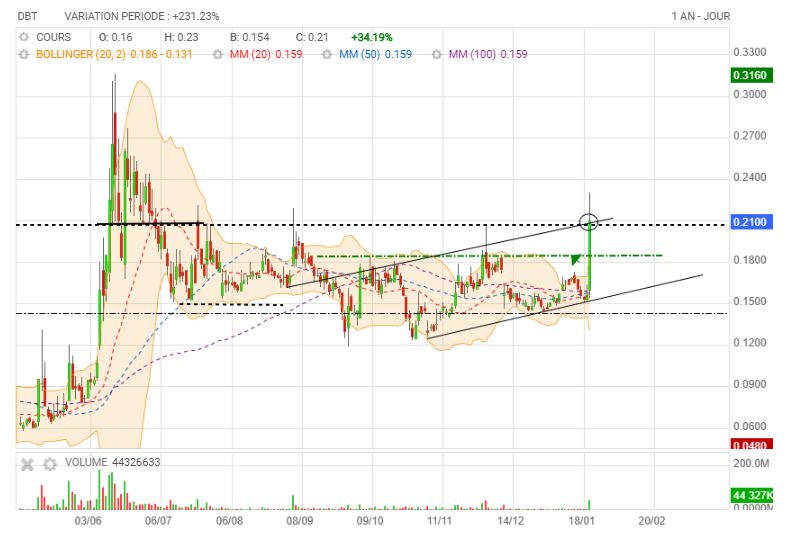The image size is (792, 538).
Task: Click the 0.0600 price axis label
Action: [750, 426]
